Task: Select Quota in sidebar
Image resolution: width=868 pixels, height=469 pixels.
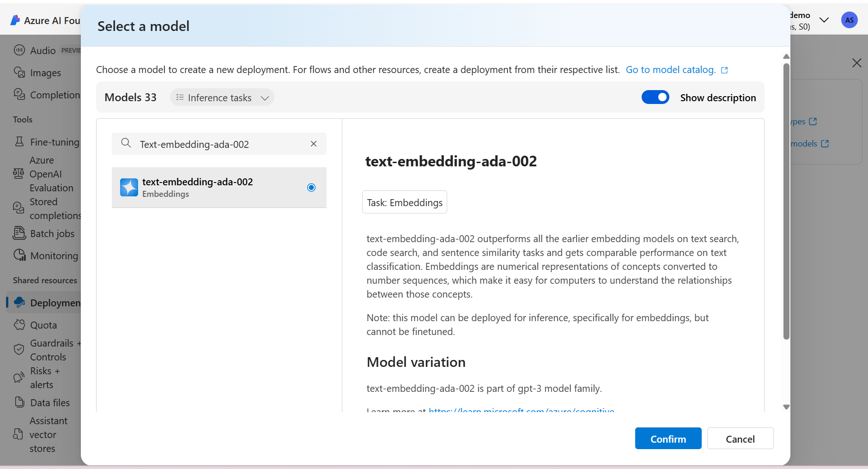Action: 43,325
